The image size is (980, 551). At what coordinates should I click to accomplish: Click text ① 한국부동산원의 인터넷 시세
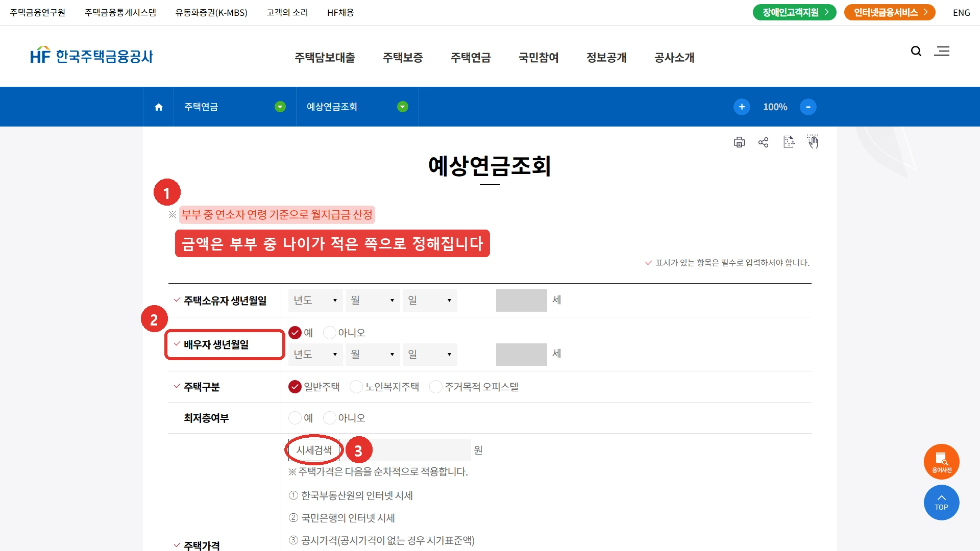coord(351,495)
